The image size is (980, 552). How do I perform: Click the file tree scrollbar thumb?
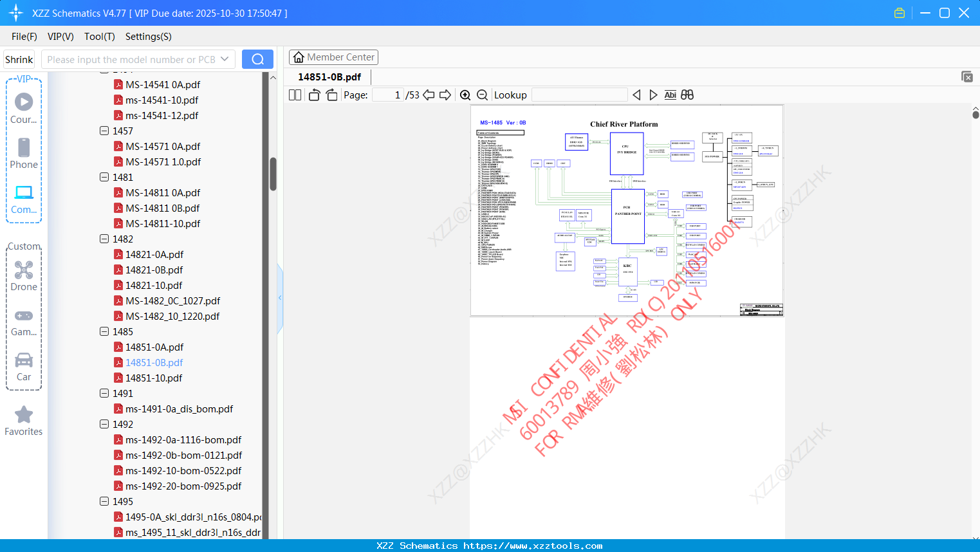273,174
